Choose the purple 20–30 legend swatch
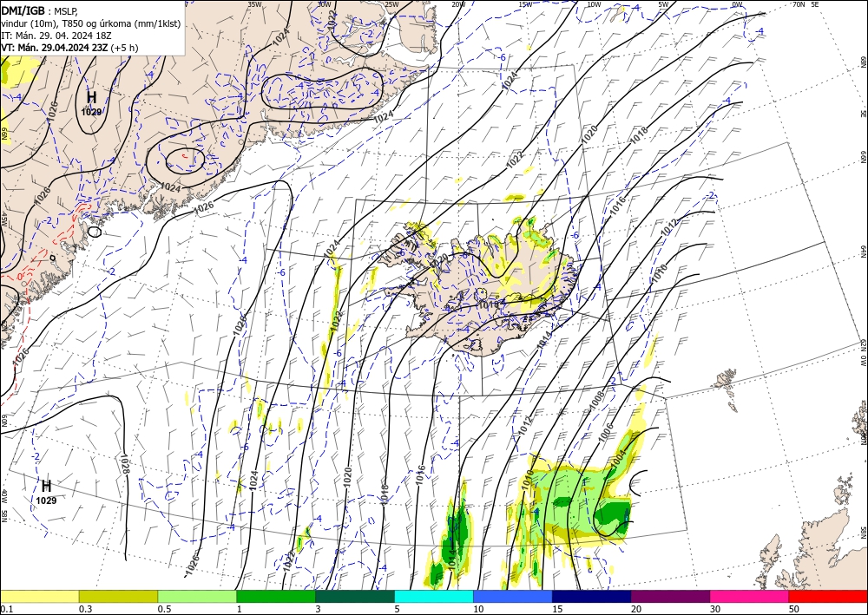This screenshot has width=868, height=615. pos(670,596)
